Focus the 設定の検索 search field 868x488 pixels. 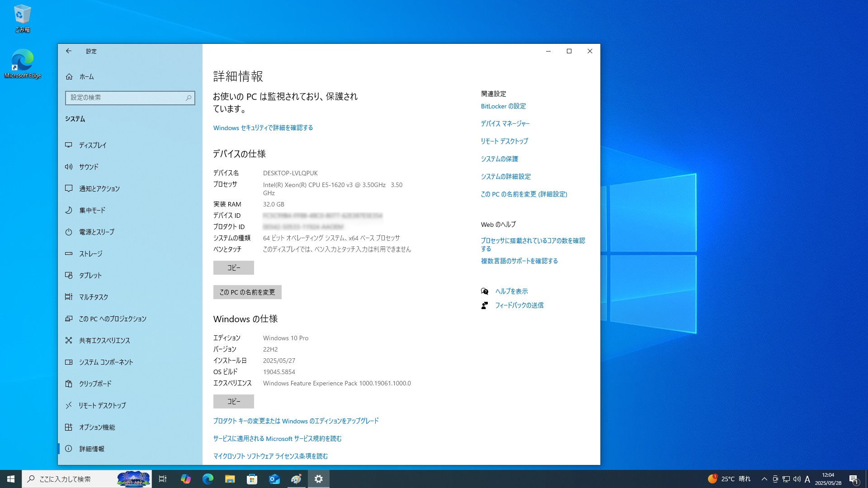[130, 98]
